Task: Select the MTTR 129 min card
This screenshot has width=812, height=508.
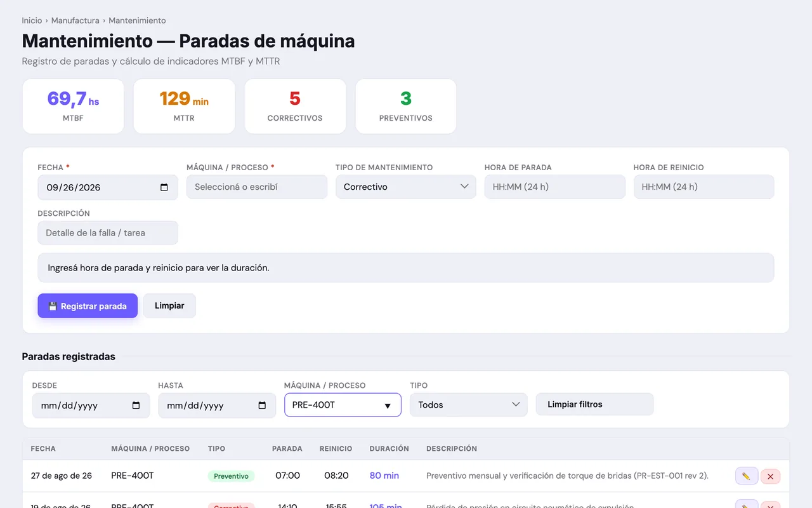Action: click(x=184, y=106)
